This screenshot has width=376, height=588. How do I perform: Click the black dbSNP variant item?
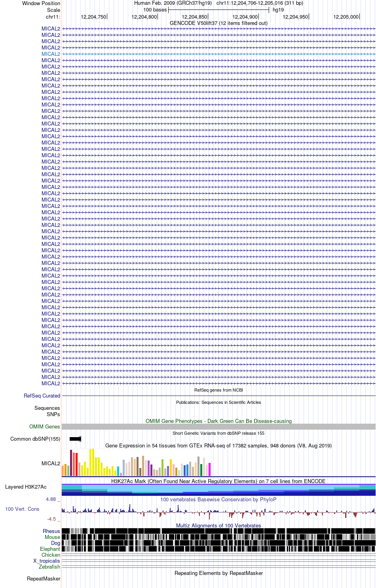pyautogui.click(x=75, y=439)
